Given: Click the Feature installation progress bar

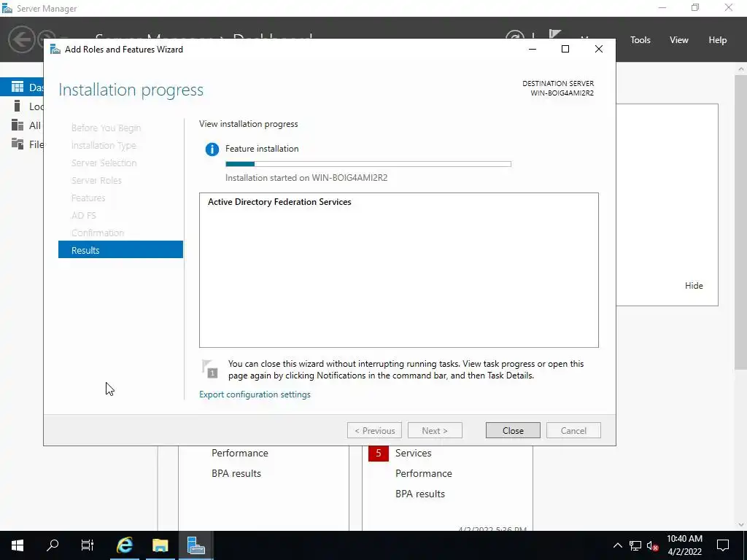Looking at the screenshot, I should [368, 164].
